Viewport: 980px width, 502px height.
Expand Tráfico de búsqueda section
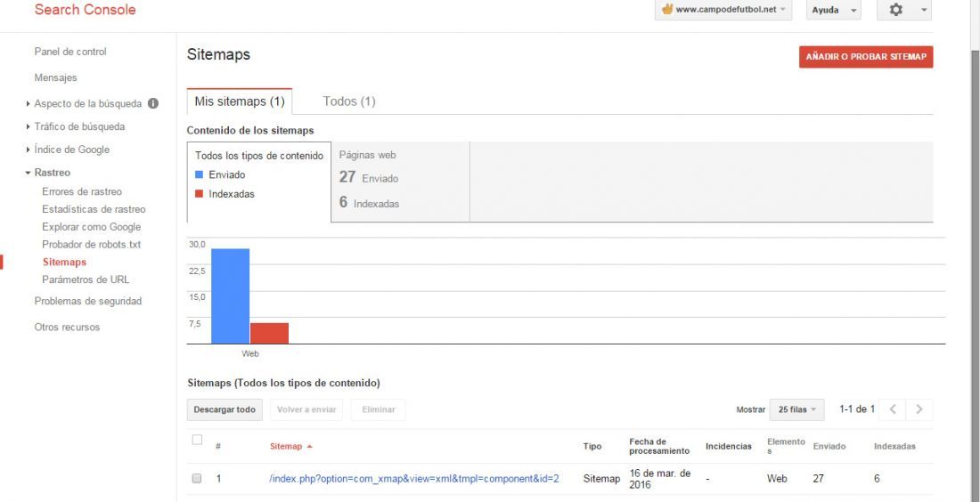point(29,126)
